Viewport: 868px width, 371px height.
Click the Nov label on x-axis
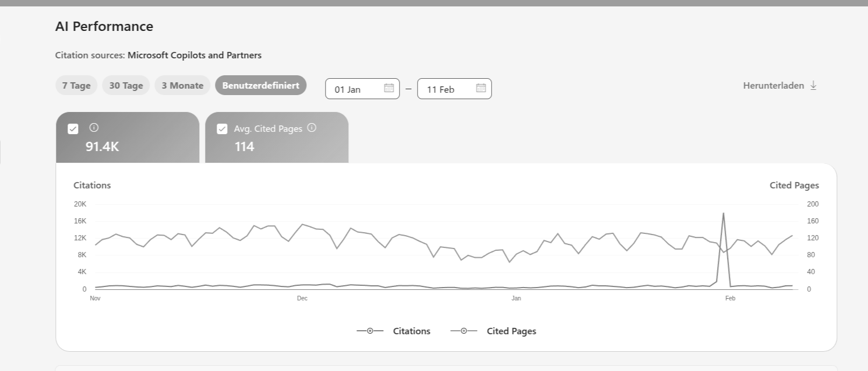tap(95, 299)
